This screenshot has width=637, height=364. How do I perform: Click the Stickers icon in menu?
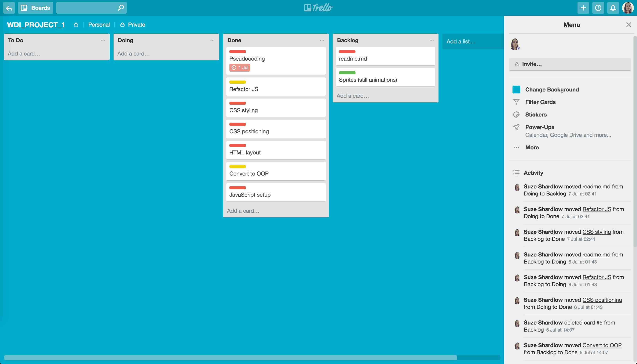(x=517, y=114)
